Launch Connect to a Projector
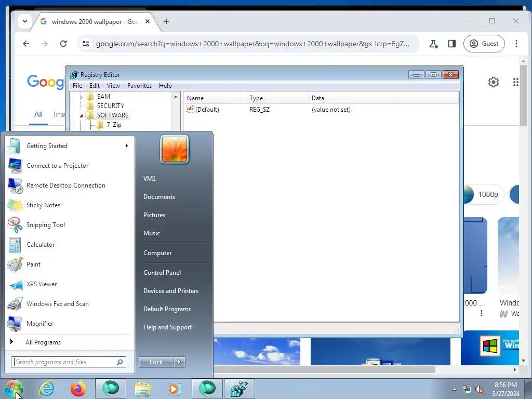Screen dimensions: 532x399 coord(70,166)
